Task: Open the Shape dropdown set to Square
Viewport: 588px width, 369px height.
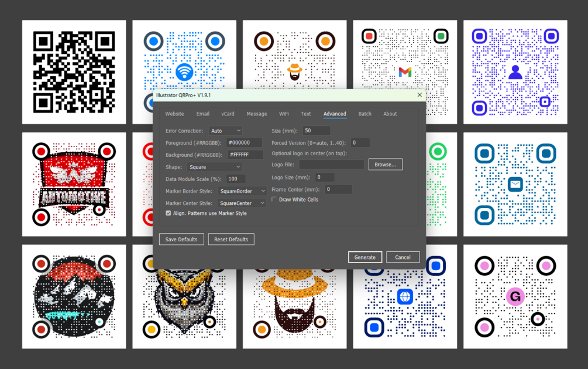Action: tap(214, 167)
